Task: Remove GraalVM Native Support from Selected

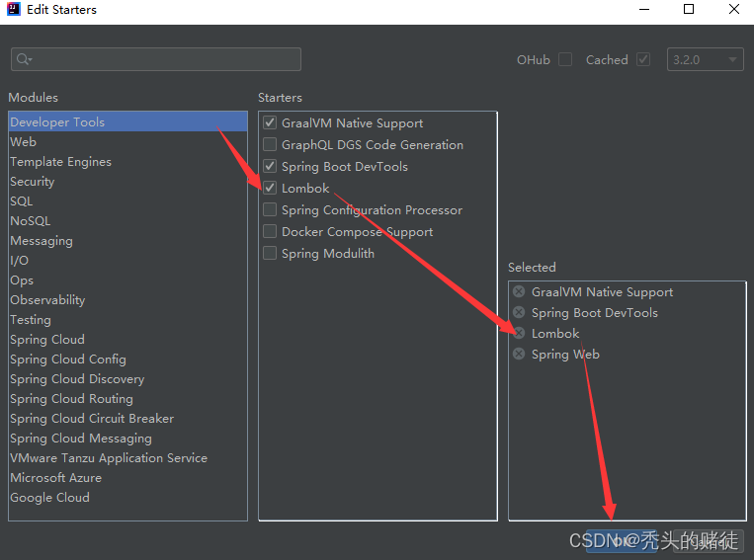Action: click(519, 291)
